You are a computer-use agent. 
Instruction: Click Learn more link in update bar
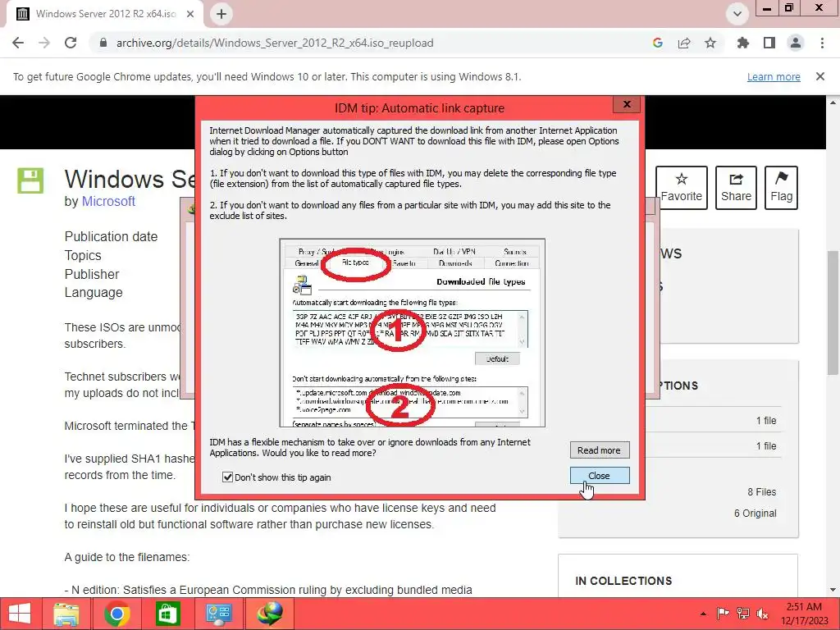(x=774, y=76)
